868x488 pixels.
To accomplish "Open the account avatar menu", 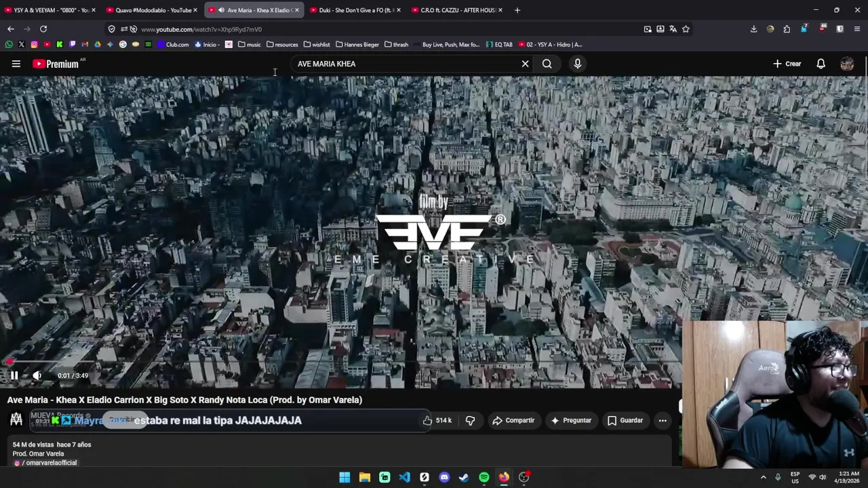I will 847,64.
